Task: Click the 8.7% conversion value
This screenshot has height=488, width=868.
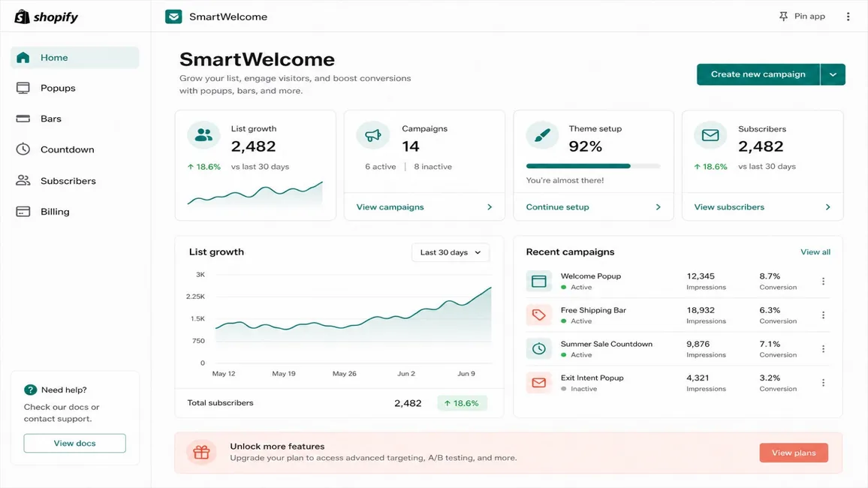Action: point(770,276)
